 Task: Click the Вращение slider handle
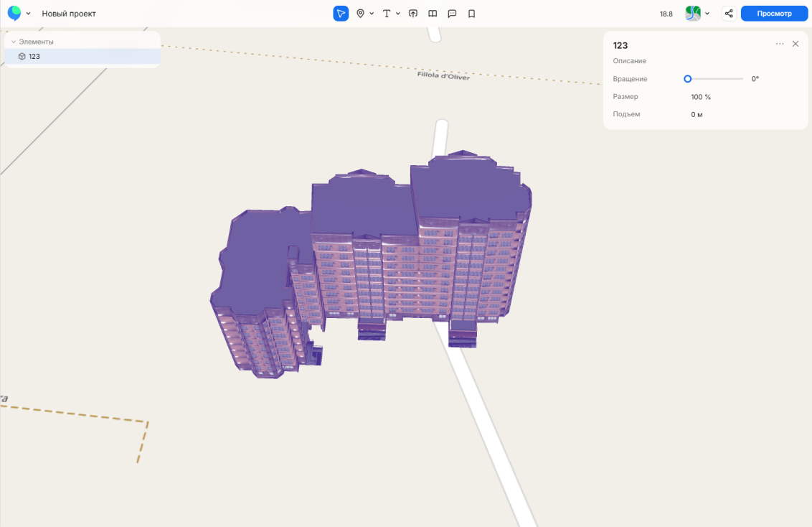pos(688,79)
